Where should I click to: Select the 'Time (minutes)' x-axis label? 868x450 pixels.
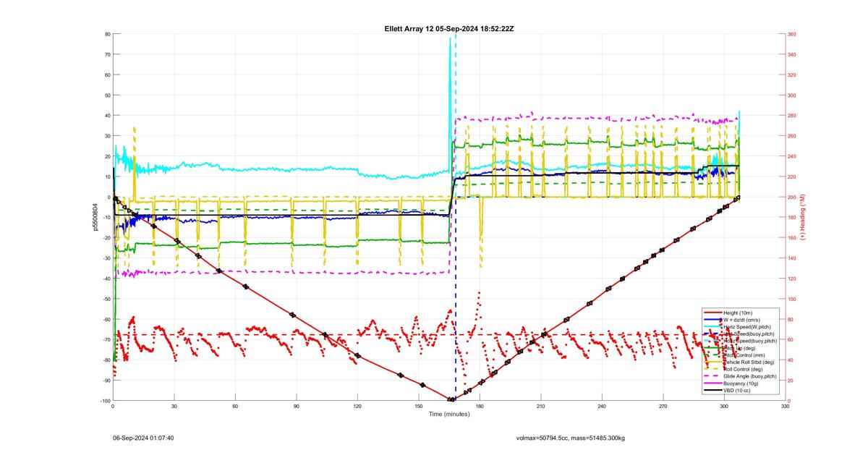[449, 415]
